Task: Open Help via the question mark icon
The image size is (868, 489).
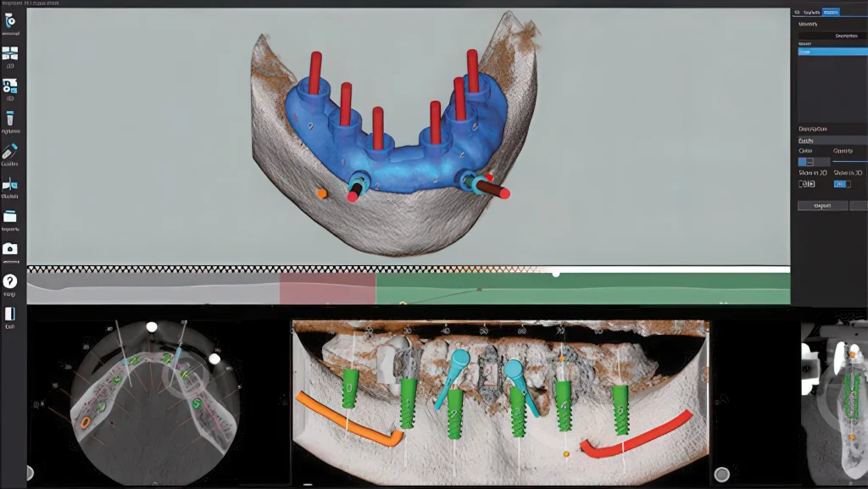Action: pos(10,281)
